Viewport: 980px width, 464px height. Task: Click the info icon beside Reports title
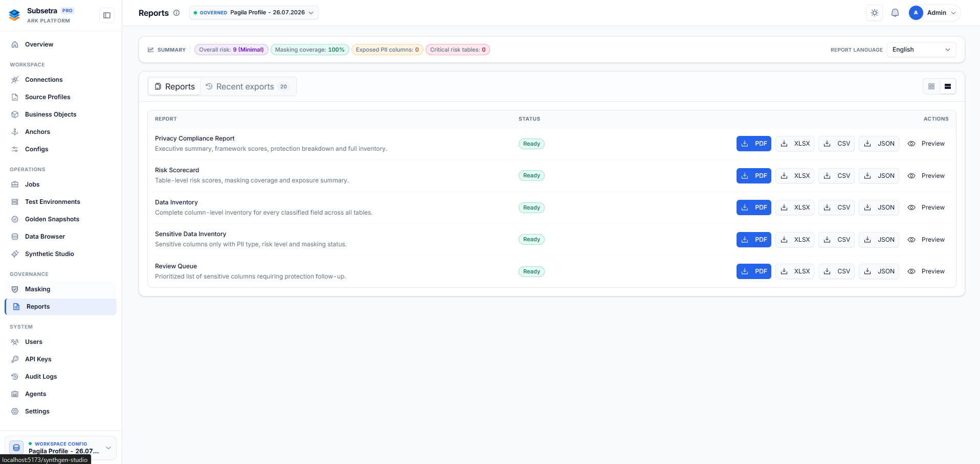(x=176, y=13)
